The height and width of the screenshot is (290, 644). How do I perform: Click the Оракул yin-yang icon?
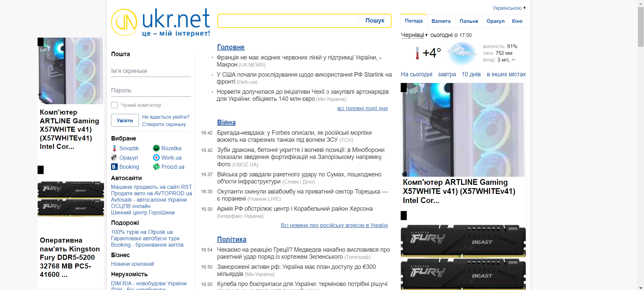(x=114, y=158)
